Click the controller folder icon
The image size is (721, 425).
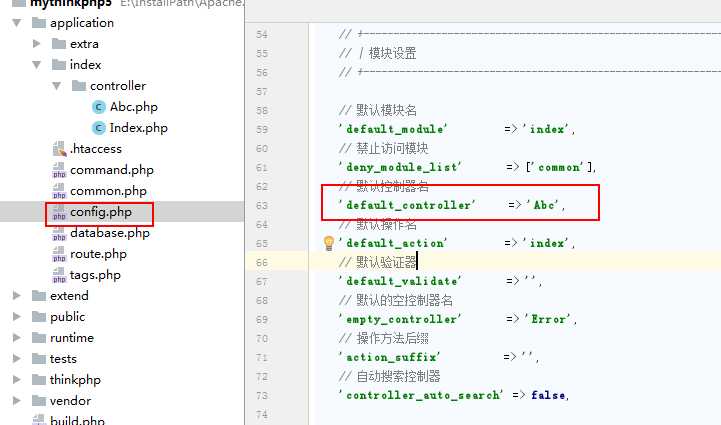(x=79, y=86)
